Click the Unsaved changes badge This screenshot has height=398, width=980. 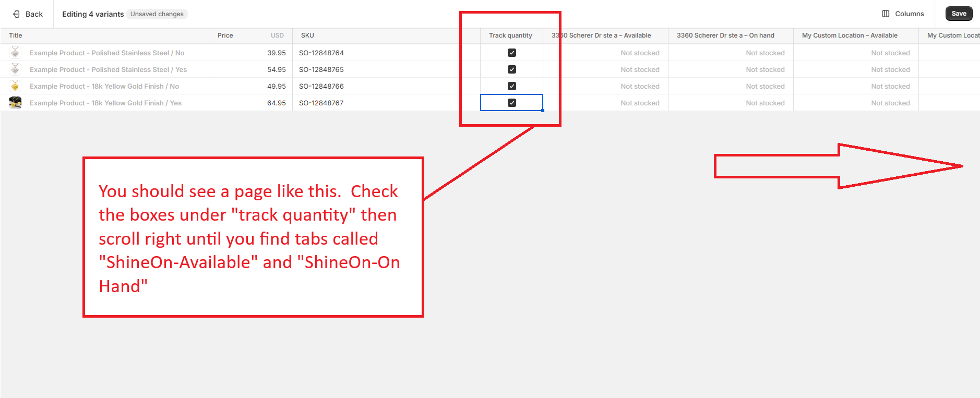157,14
